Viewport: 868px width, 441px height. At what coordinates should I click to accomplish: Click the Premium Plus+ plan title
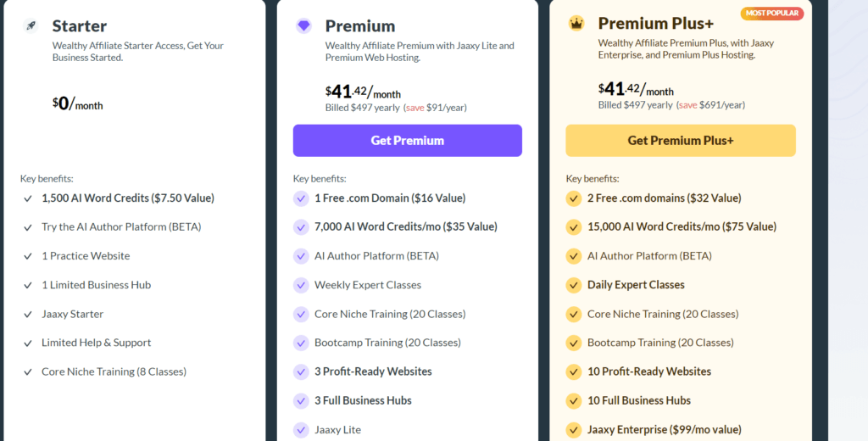[656, 24]
